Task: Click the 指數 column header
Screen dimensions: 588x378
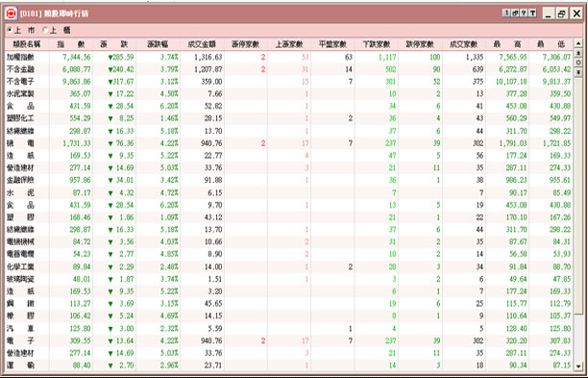Action: (x=71, y=44)
